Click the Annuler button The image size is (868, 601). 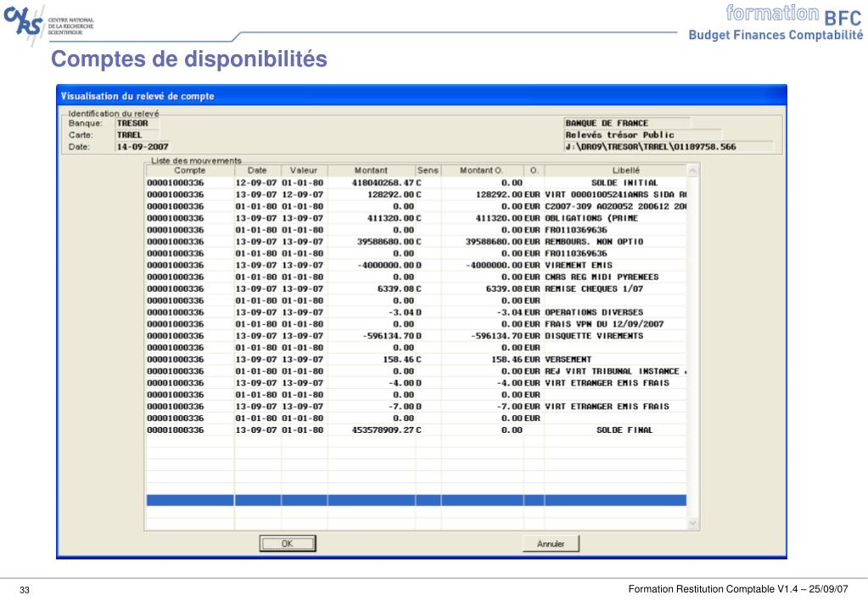click(551, 543)
